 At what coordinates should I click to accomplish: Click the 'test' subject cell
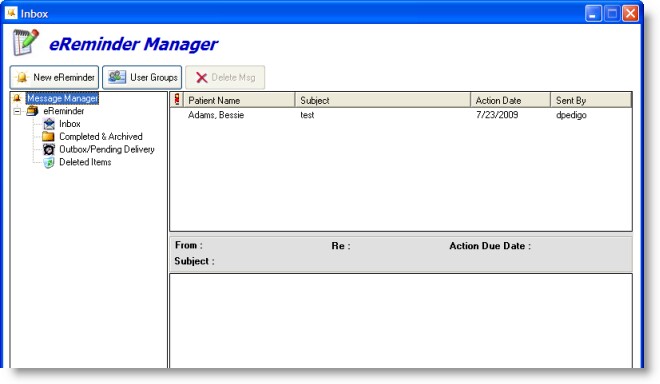(307, 115)
